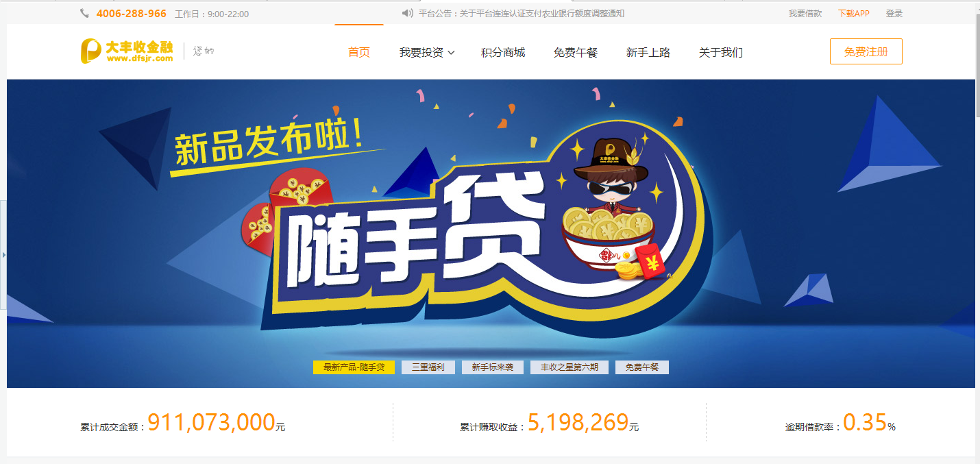Viewport: 980px width, 464px height.
Task: Expand the left-edge side panel arrow
Action: click(x=3, y=255)
